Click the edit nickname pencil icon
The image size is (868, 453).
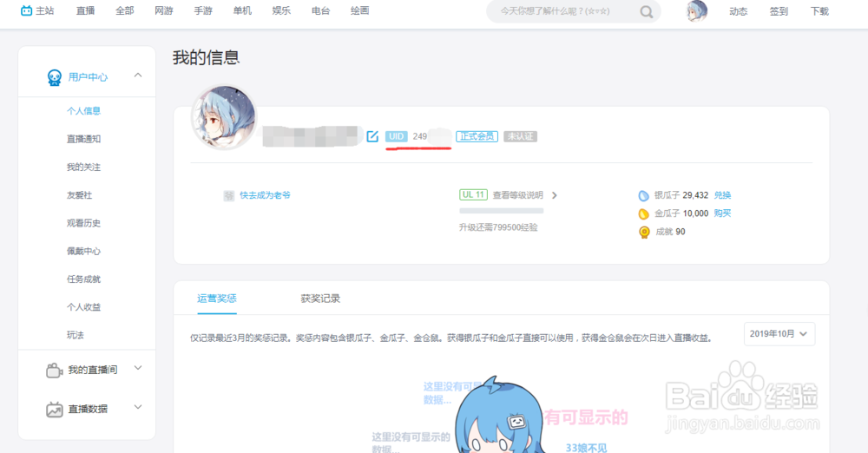(x=372, y=136)
